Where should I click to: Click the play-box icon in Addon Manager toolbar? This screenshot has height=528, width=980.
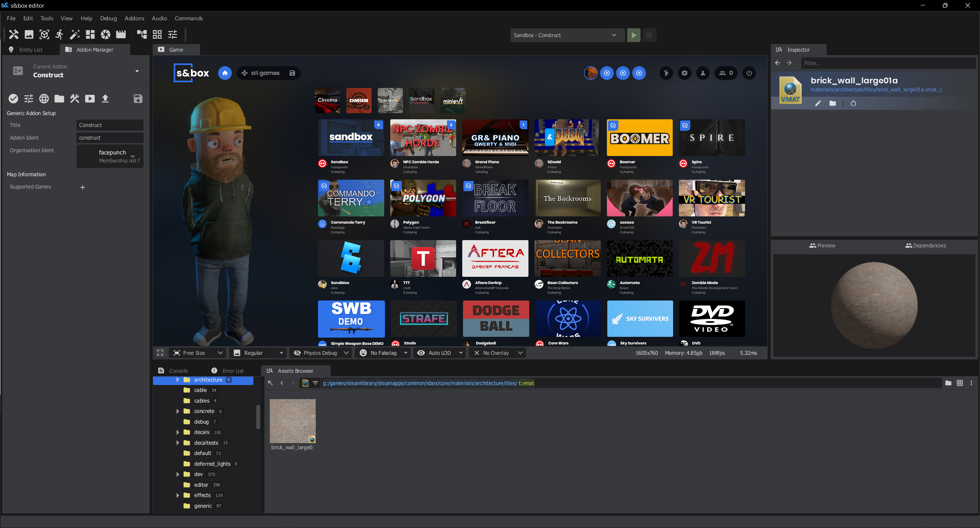pyautogui.click(x=90, y=99)
